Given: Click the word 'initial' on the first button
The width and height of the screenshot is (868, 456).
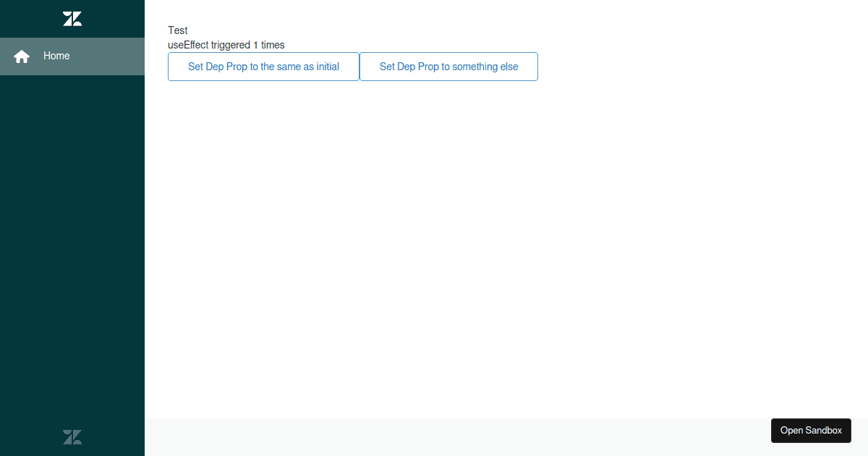Looking at the screenshot, I should tap(328, 67).
